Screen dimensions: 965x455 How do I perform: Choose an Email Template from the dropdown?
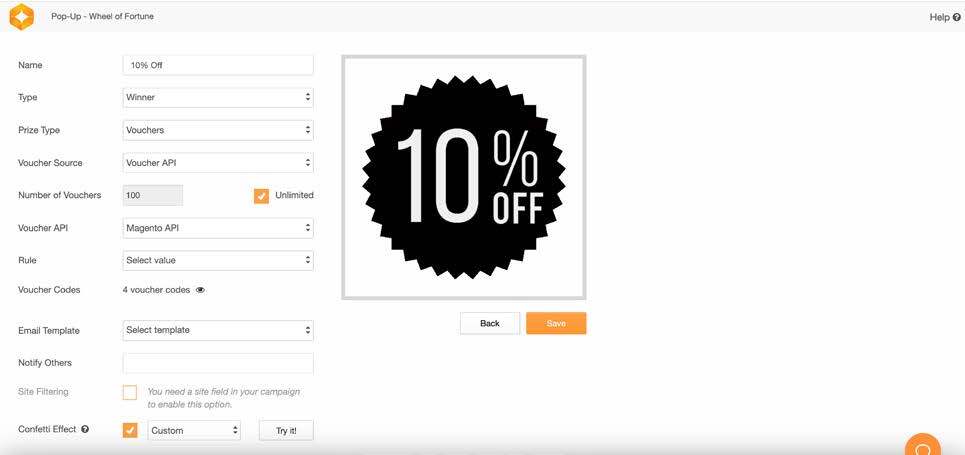tap(218, 330)
